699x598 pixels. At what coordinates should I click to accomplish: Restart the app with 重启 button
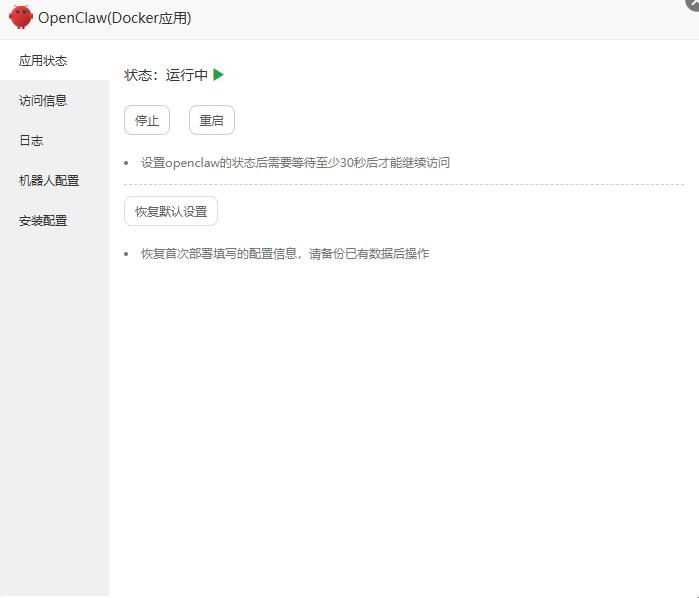211,120
